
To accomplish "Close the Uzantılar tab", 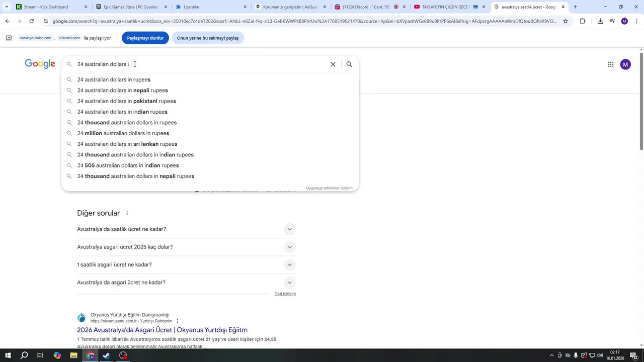I will click(x=245, y=7).
